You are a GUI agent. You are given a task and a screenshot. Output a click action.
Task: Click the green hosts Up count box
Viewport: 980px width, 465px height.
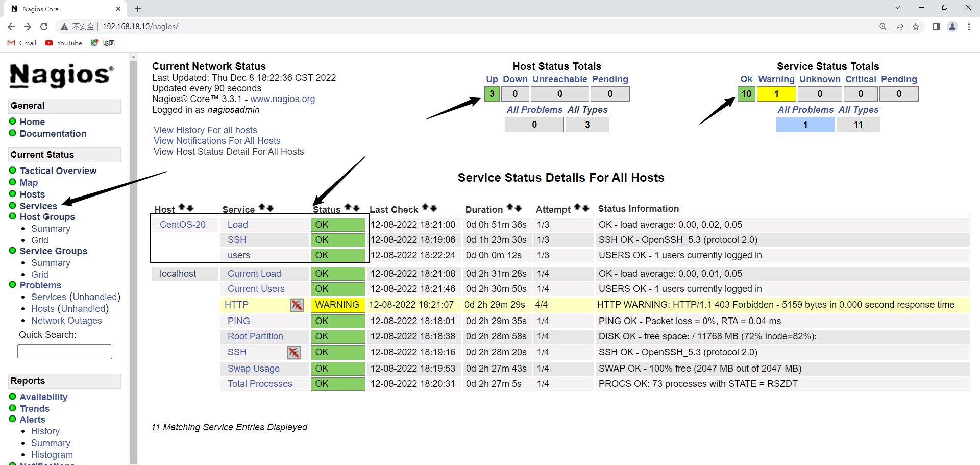tap(492, 94)
